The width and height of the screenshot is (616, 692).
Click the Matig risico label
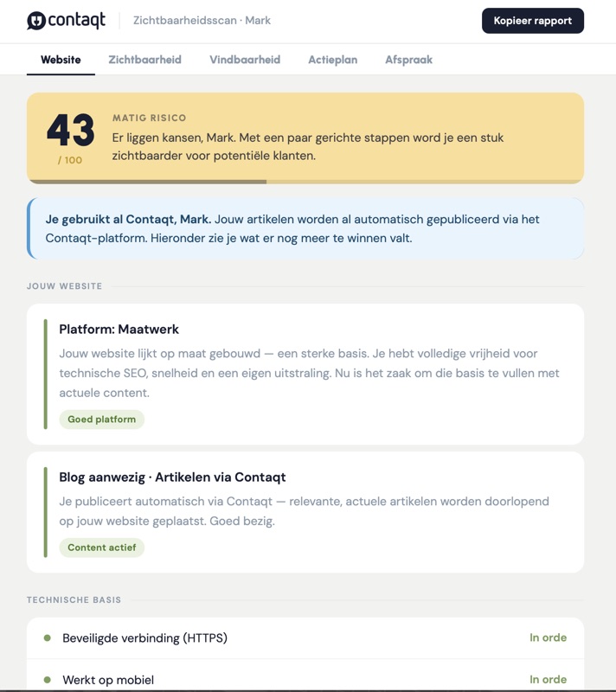[x=149, y=118]
